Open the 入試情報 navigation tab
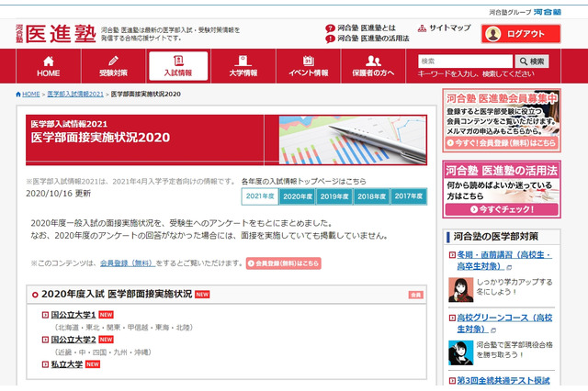This screenshot has width=588, height=391. (x=178, y=66)
